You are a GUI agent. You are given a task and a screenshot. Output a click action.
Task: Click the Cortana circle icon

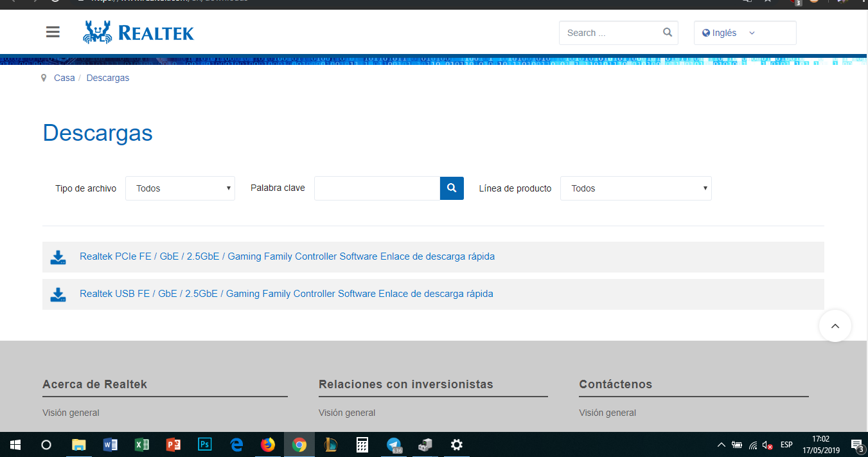click(x=46, y=445)
